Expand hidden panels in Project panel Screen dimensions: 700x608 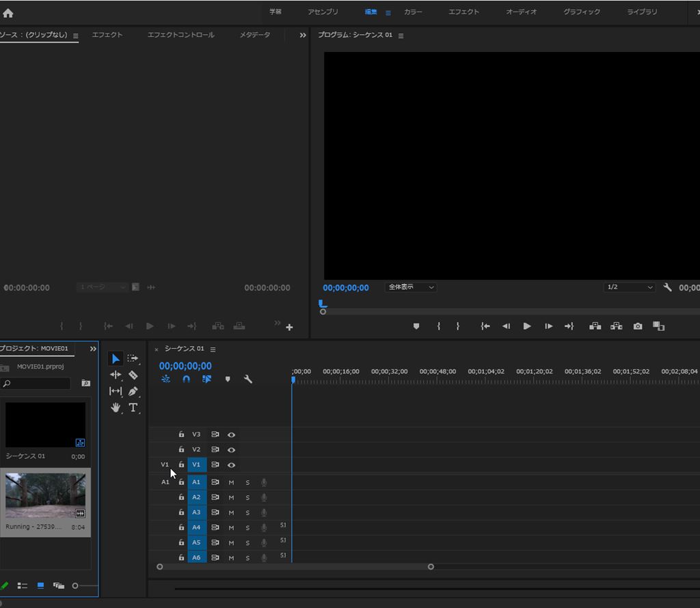(93, 349)
